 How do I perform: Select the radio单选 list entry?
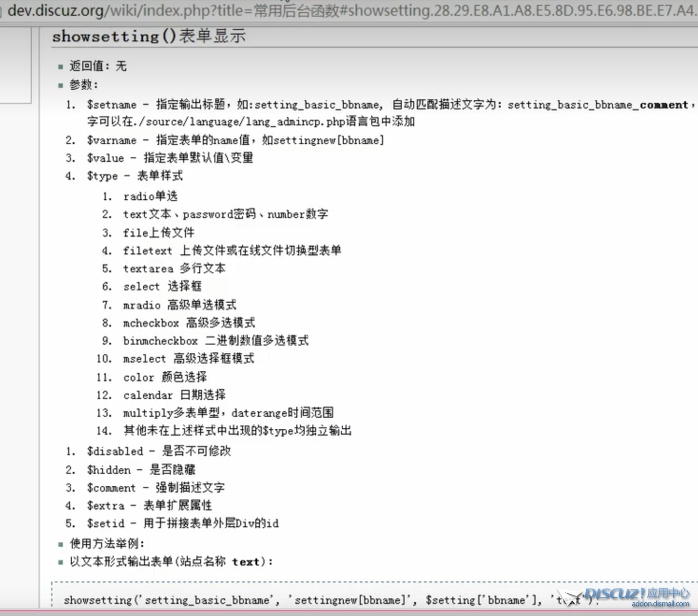coord(150,196)
